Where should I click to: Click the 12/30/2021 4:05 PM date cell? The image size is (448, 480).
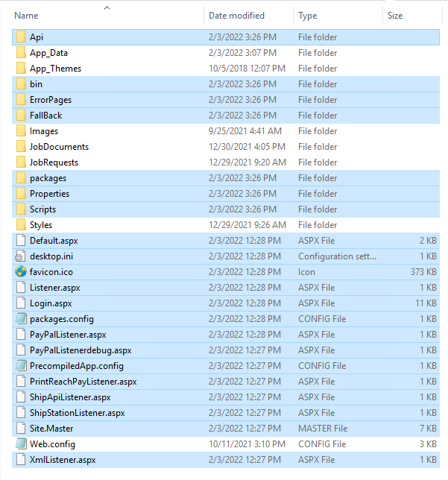click(x=247, y=147)
